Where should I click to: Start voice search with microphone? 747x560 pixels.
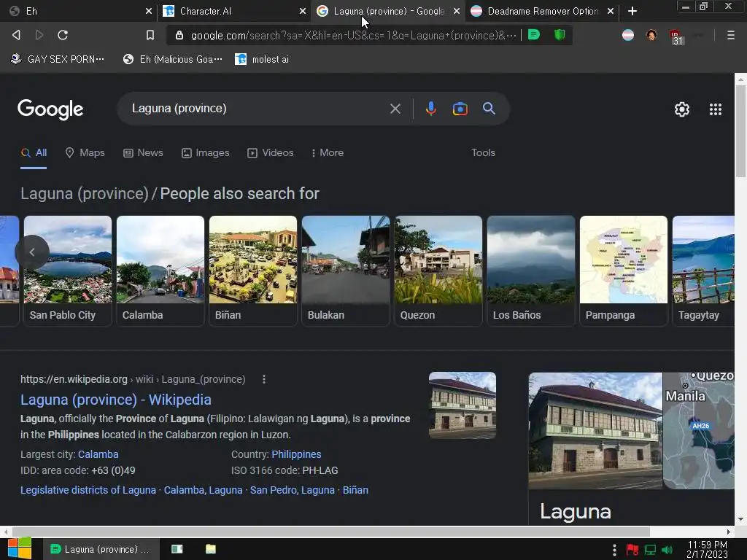click(x=430, y=109)
